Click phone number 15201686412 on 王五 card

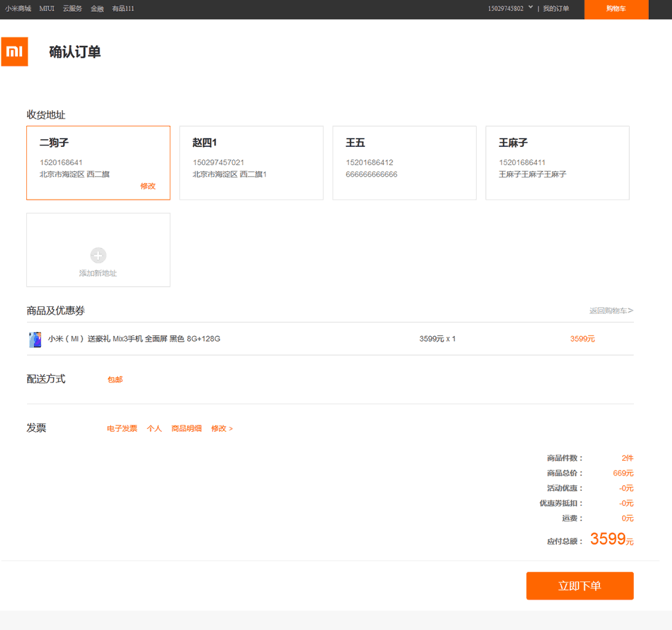pyautogui.click(x=369, y=163)
